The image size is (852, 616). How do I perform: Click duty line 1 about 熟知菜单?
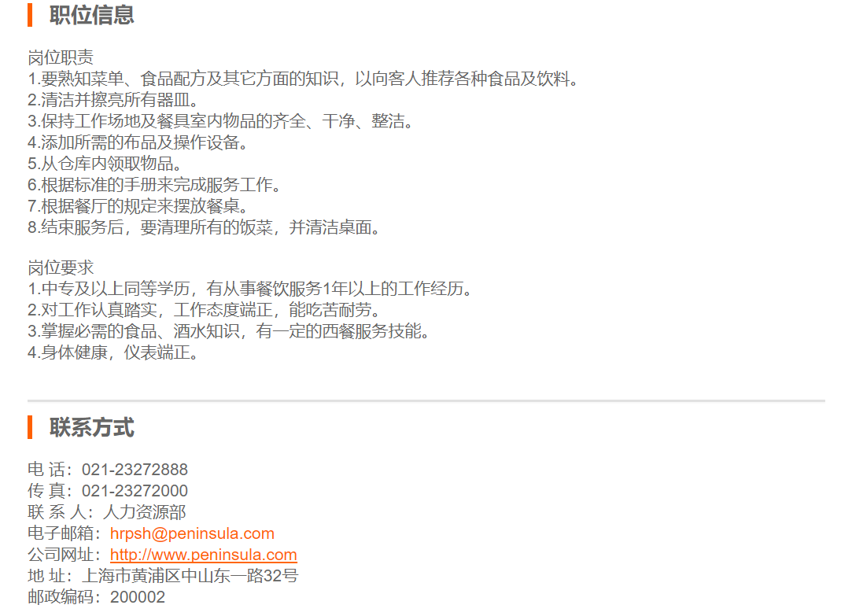point(304,79)
